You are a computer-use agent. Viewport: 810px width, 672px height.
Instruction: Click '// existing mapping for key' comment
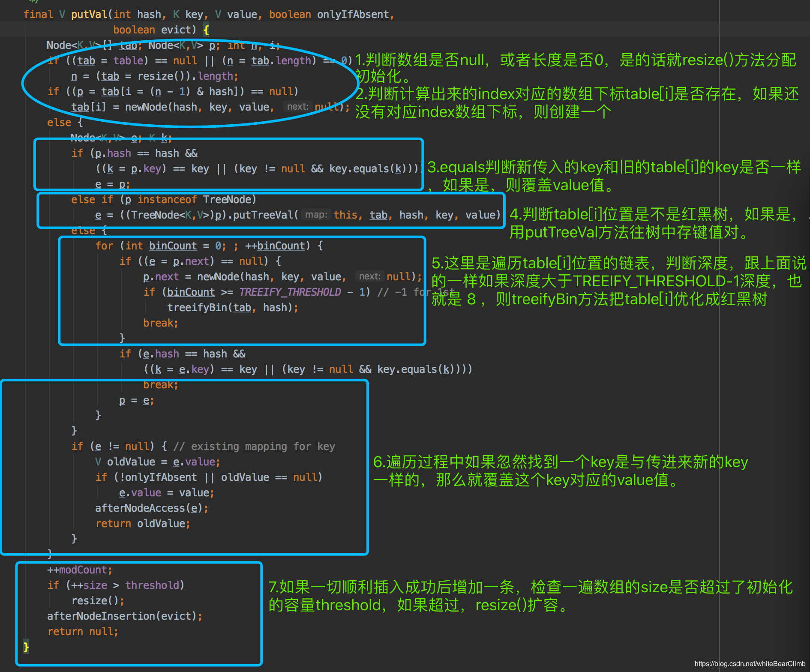click(x=254, y=447)
